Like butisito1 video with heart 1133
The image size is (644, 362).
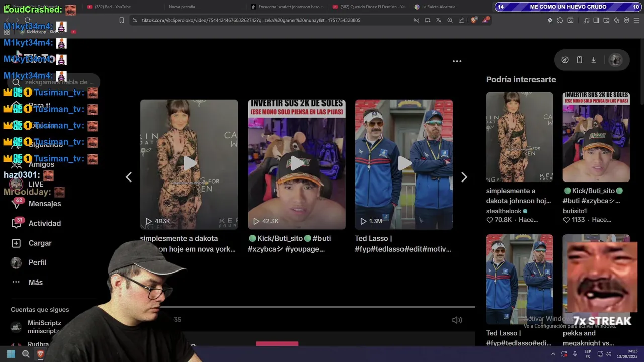coord(566,220)
